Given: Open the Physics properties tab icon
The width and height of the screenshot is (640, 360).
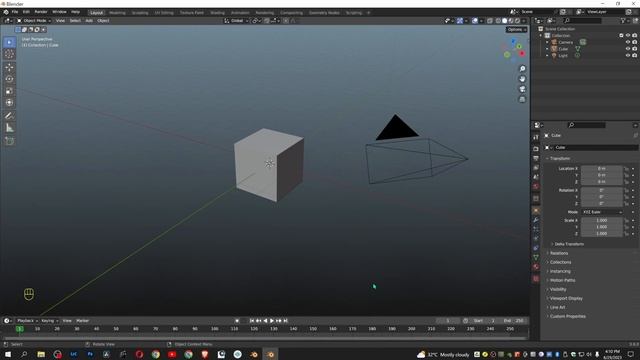Looking at the screenshot, I should (536, 239).
